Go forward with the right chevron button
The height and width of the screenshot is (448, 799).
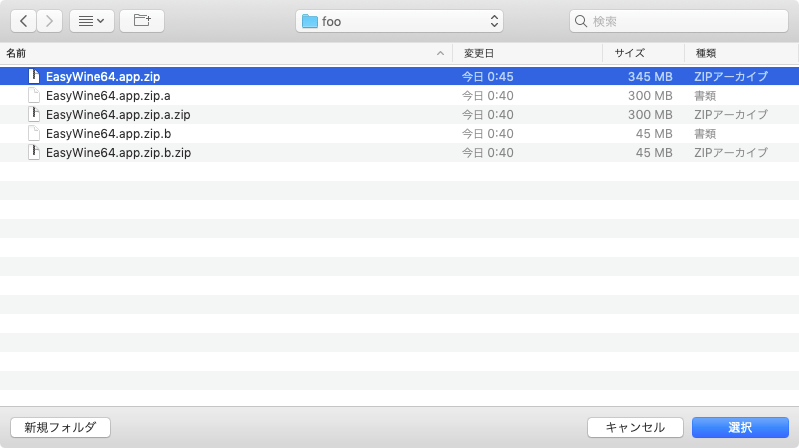49,21
